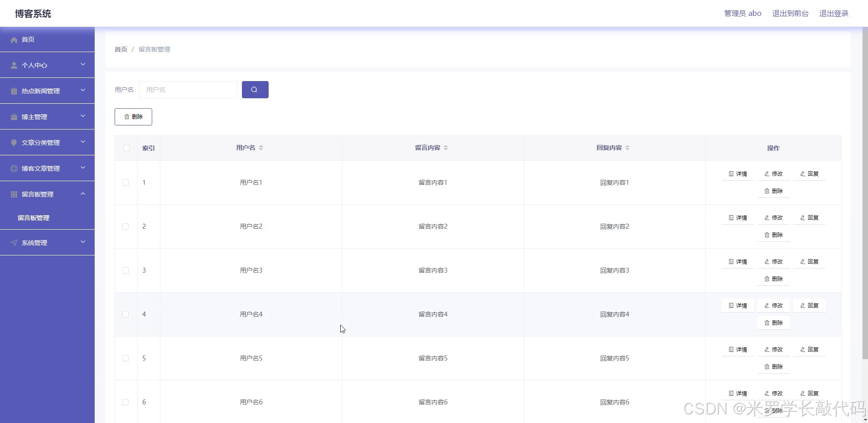The width and height of the screenshot is (868, 423).
Task: Sort by 留言内容 column arrows
Action: point(446,148)
